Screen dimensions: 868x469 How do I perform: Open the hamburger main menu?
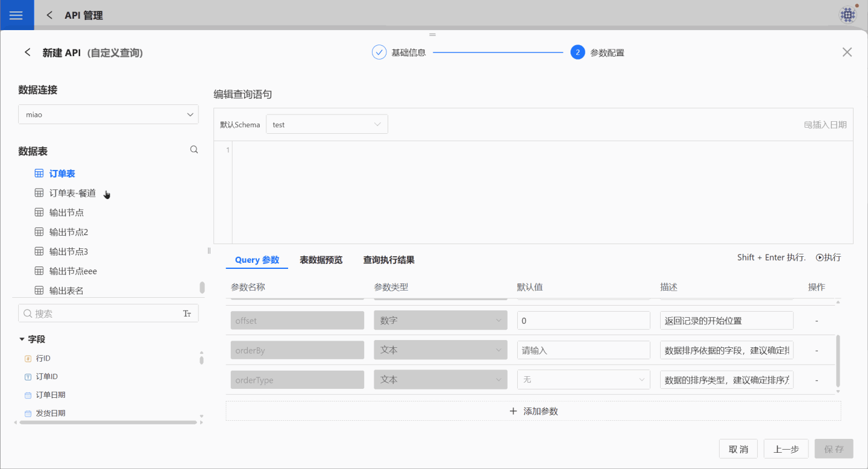pyautogui.click(x=16, y=15)
